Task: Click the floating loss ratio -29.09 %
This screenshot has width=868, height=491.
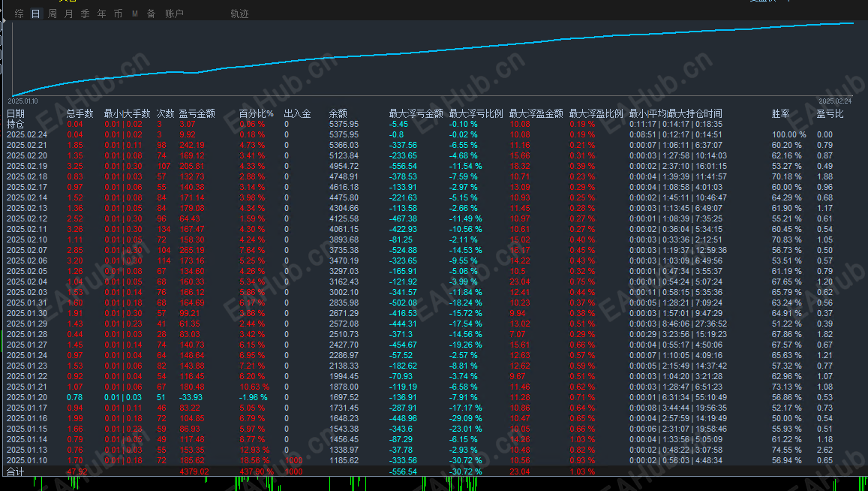Action: pos(466,418)
